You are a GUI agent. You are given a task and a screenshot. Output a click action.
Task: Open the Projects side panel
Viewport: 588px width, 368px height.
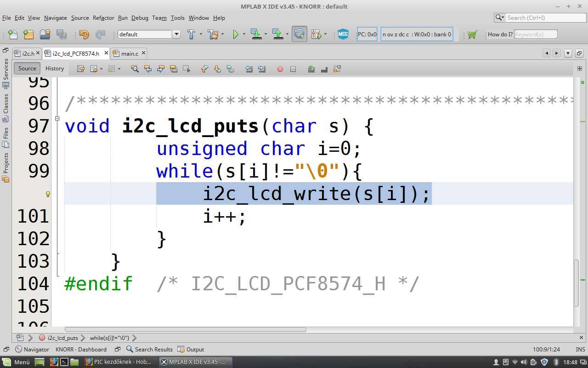click(x=6, y=167)
